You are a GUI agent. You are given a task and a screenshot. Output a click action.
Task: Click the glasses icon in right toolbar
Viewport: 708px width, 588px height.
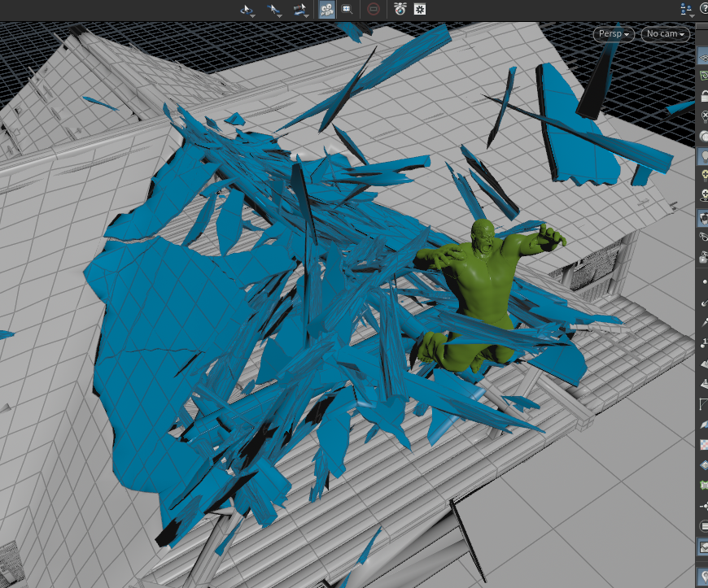[x=704, y=237]
